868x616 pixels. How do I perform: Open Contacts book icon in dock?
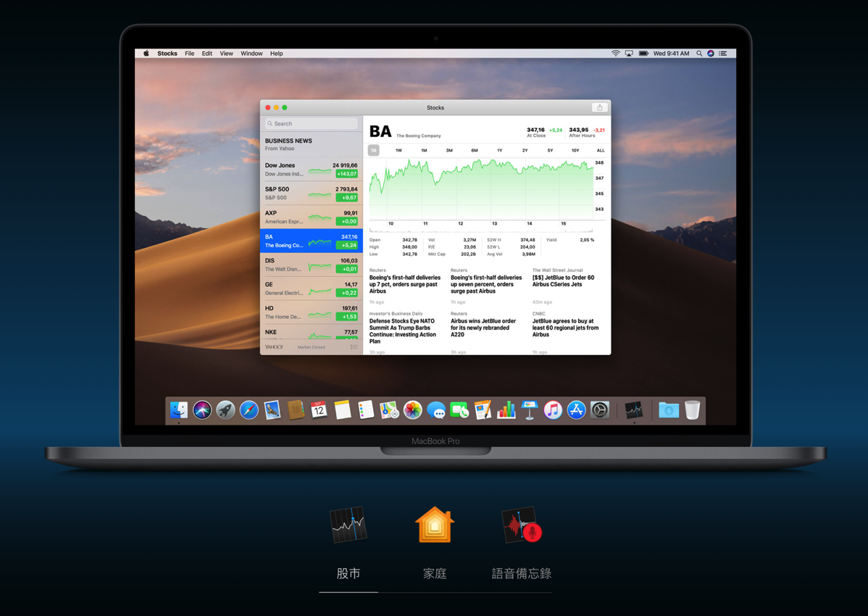coord(296,410)
